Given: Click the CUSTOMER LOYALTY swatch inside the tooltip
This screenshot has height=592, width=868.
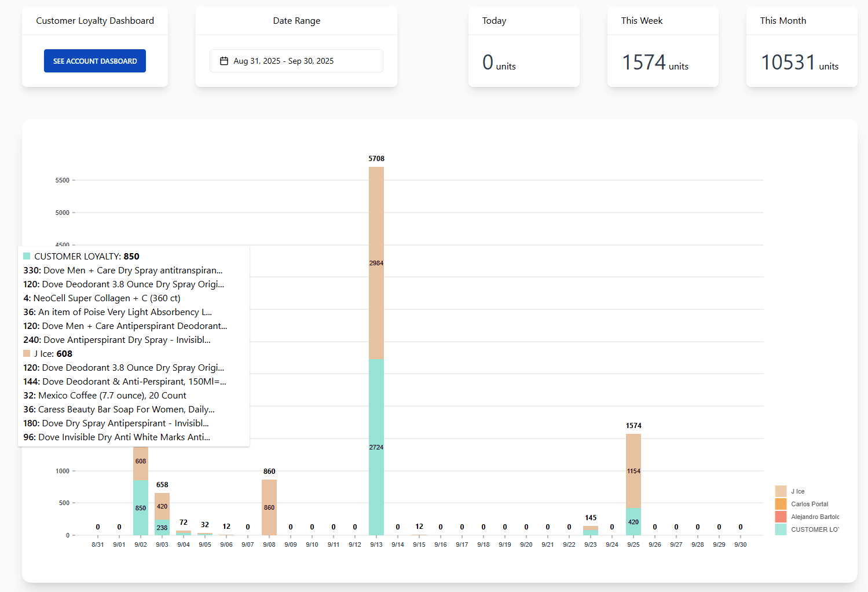Looking at the screenshot, I should coord(26,255).
